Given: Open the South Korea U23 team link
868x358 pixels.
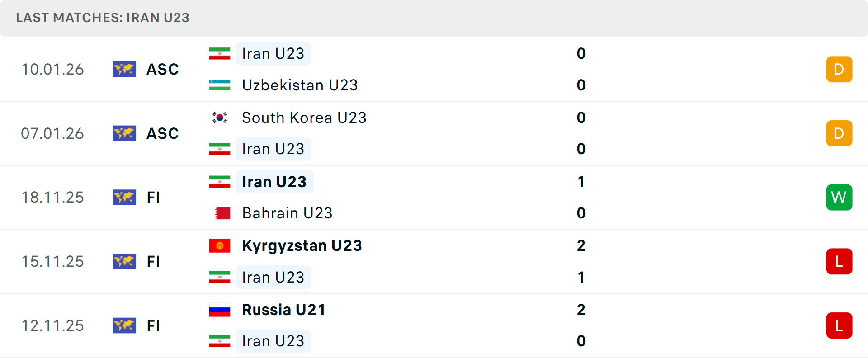Looking at the screenshot, I should point(304,118).
